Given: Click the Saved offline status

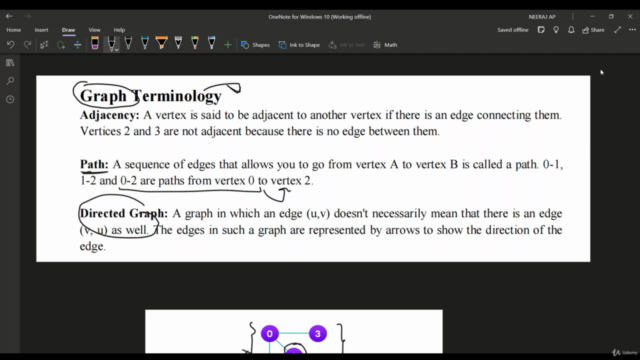Looking at the screenshot, I should coord(513,30).
